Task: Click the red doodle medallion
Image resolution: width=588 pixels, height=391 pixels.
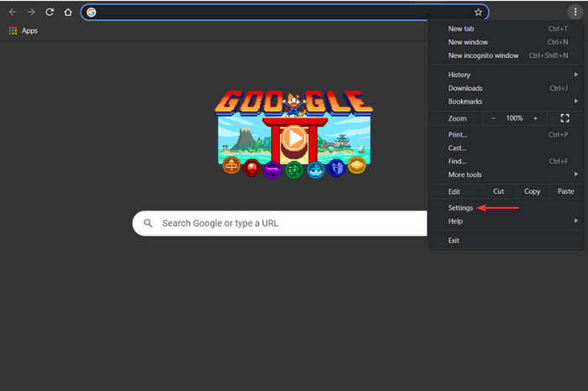Action: tap(252, 168)
